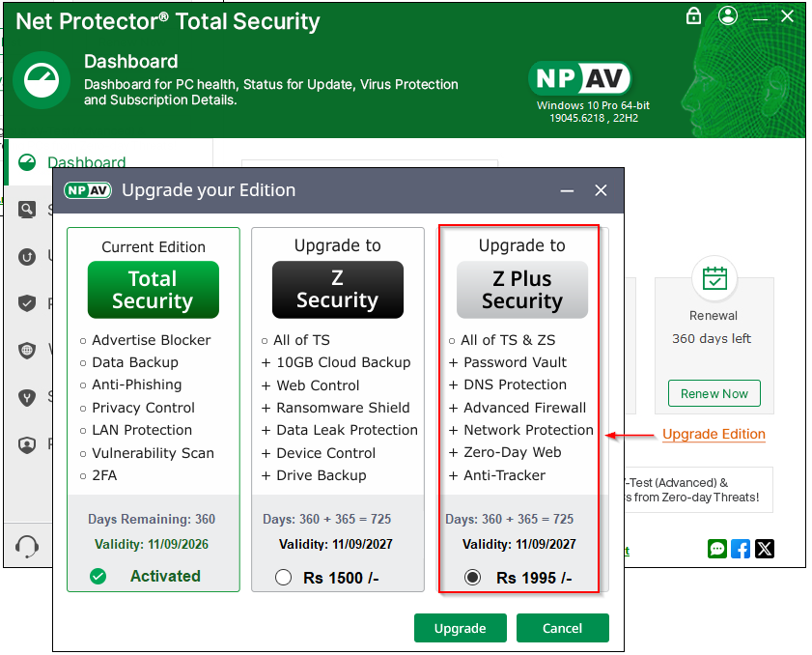Click the headset support icon
Screen dimensions: 812x655
pyautogui.click(x=27, y=548)
